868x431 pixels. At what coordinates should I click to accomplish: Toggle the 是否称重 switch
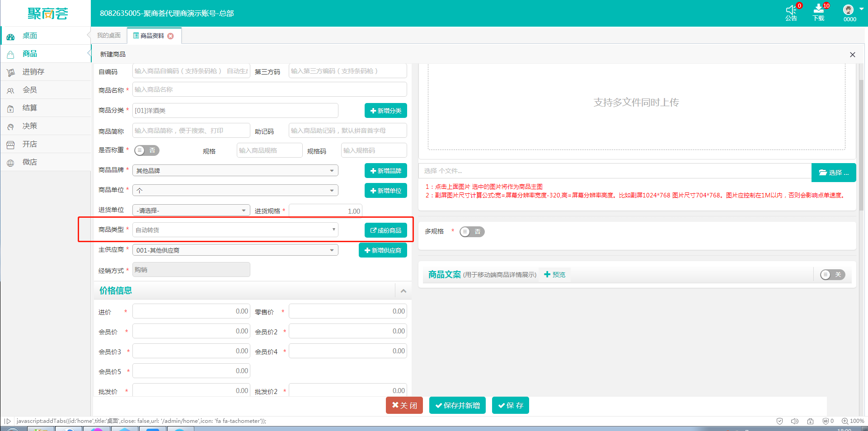146,150
